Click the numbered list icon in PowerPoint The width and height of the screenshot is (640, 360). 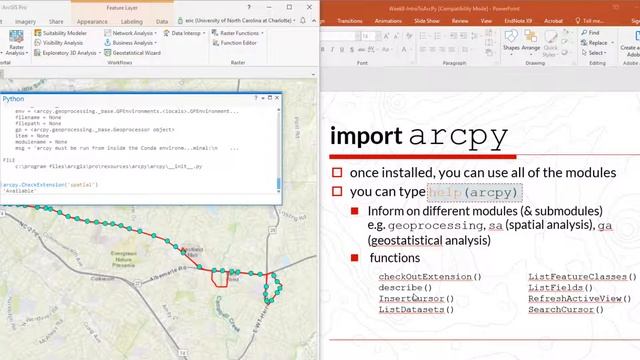(438, 36)
